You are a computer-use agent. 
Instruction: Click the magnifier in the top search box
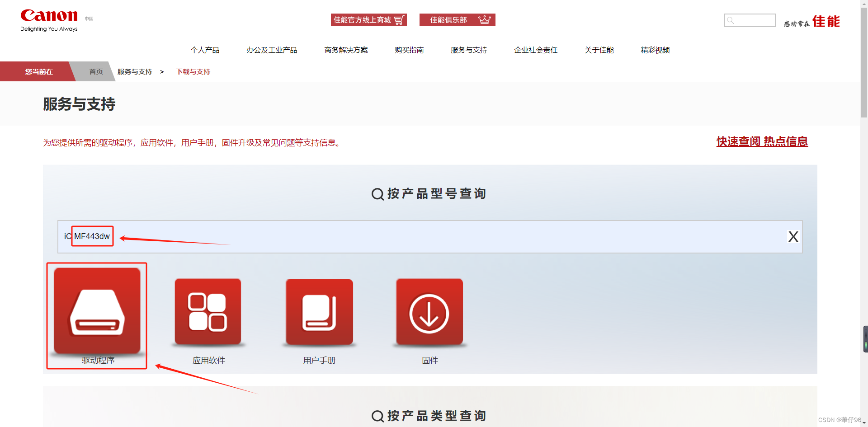click(731, 20)
